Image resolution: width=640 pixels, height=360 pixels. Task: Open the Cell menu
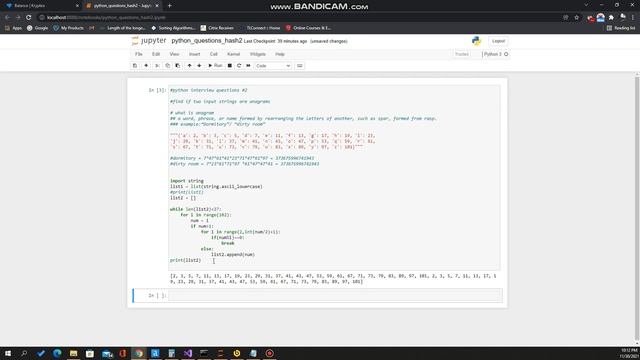tap(213, 54)
